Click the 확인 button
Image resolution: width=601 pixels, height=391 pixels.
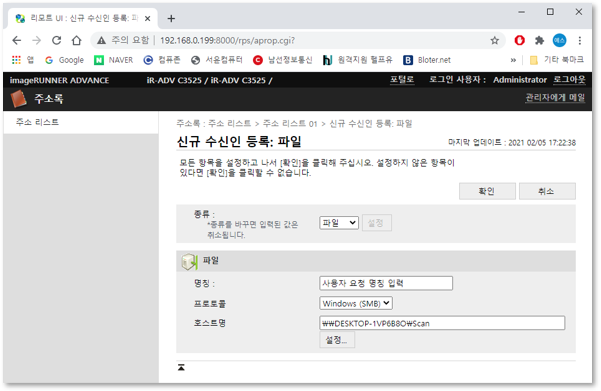[487, 191]
